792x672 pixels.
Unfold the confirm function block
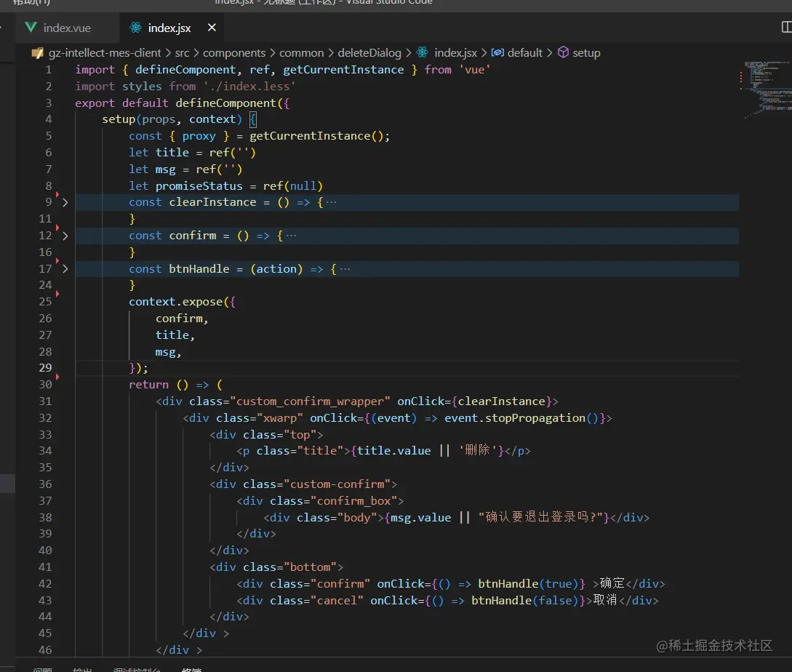point(65,236)
